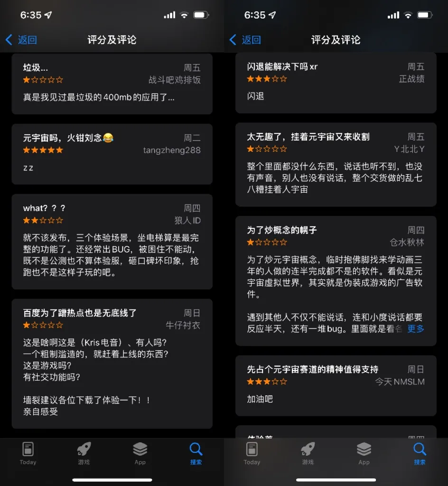Tap the Today tab icon in right phone
Viewport: 448px width, 486px height.
pos(252,453)
